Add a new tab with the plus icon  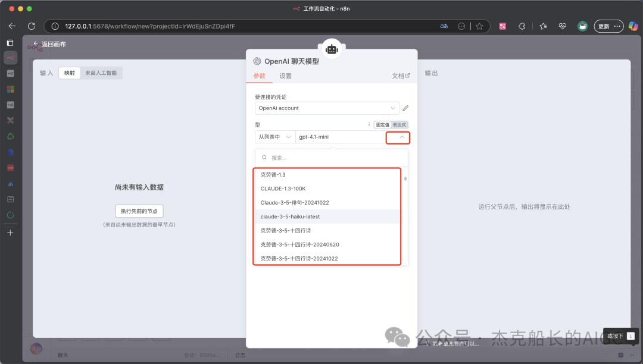tap(11, 233)
